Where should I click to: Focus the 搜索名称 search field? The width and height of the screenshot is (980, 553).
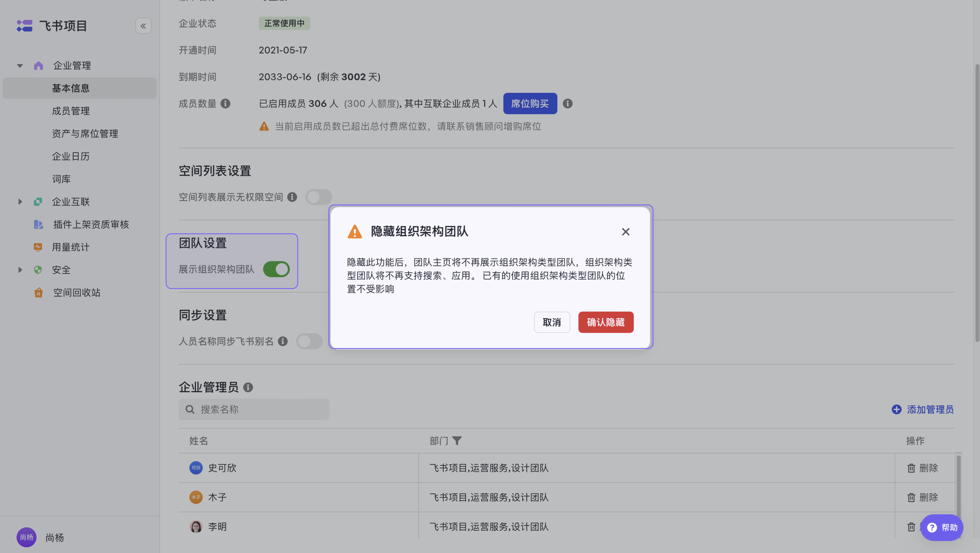point(254,409)
